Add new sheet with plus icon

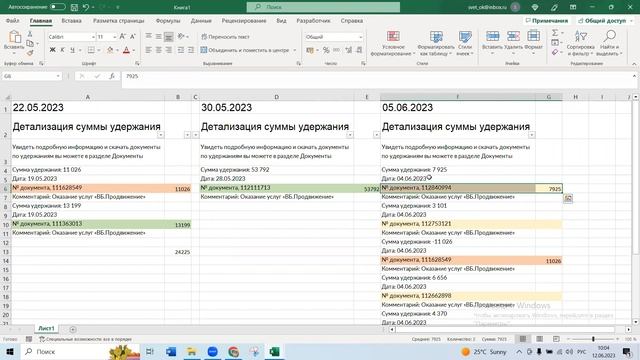(73, 329)
